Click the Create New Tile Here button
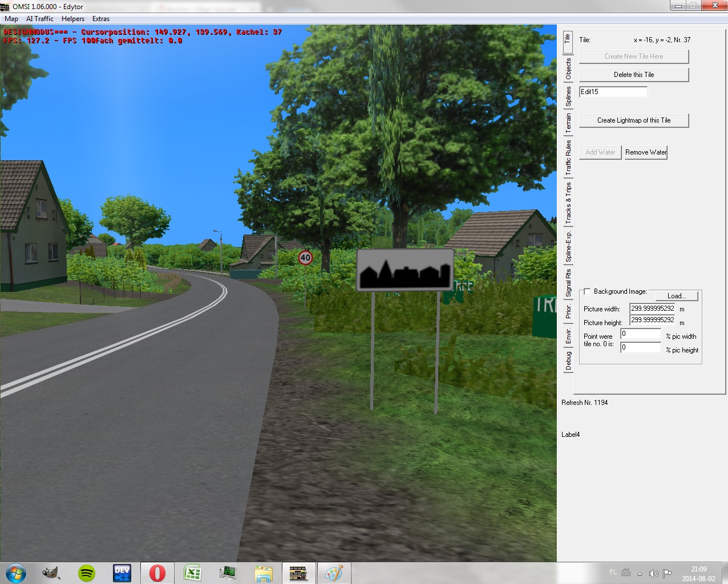728x584 pixels. pos(634,56)
